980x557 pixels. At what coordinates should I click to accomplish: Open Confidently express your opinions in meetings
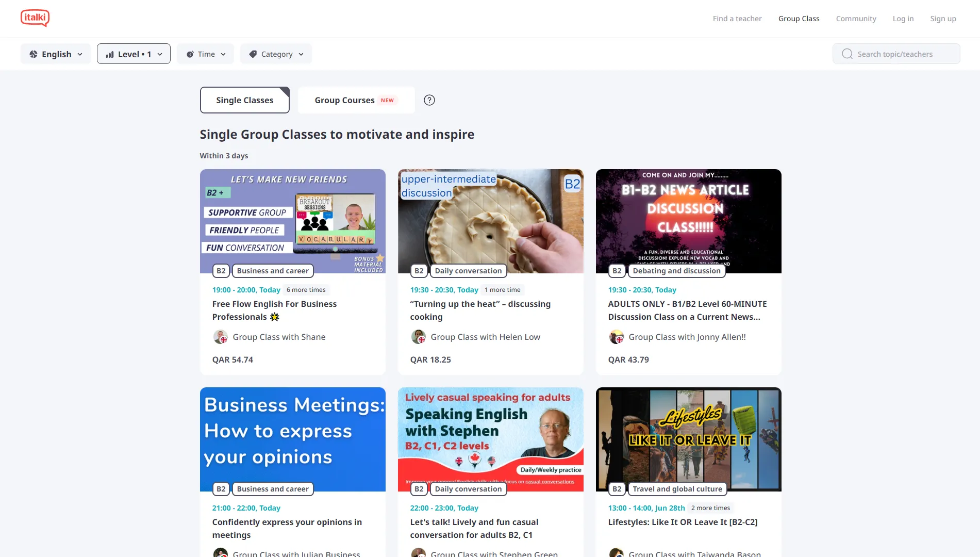tap(287, 529)
